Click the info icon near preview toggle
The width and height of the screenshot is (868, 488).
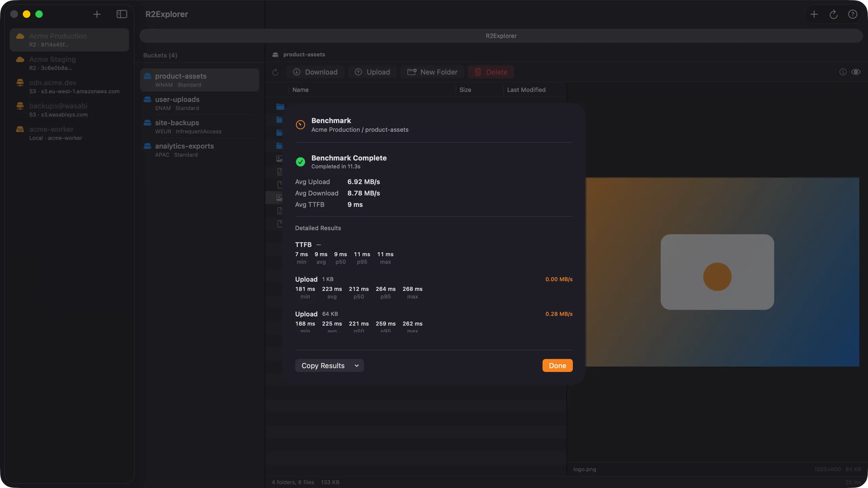tap(843, 72)
